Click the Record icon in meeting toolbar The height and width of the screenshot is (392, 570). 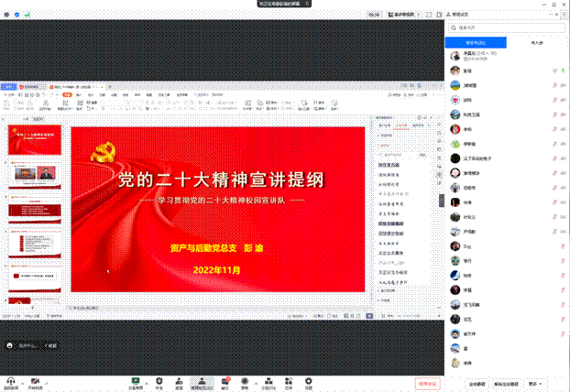(245, 383)
